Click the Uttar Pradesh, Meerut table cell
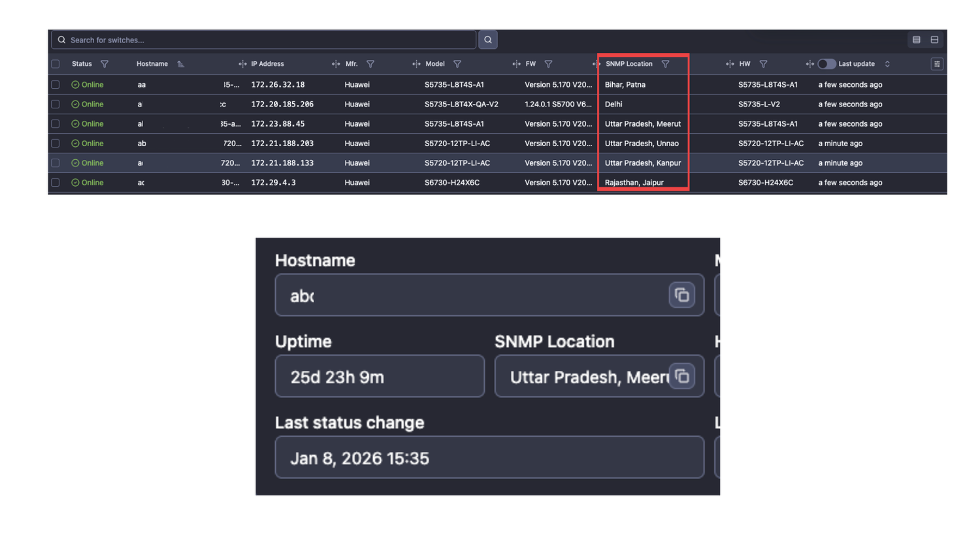980x551 pixels. 643,124
